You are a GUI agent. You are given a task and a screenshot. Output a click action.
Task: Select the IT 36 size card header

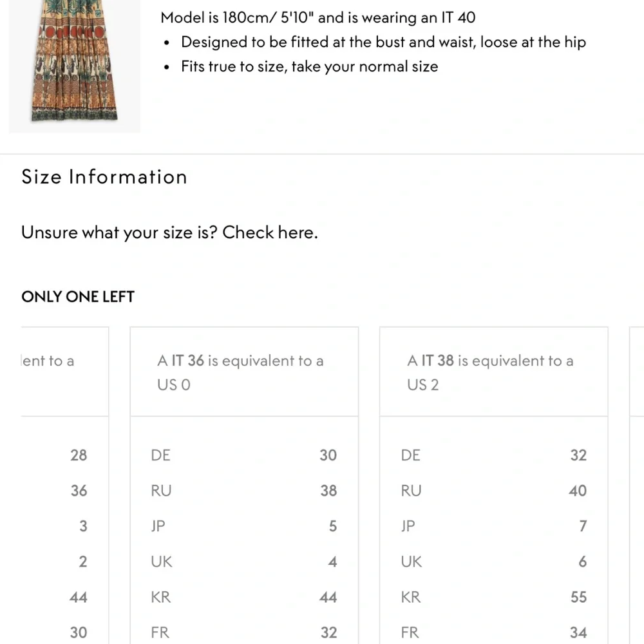[x=244, y=372]
